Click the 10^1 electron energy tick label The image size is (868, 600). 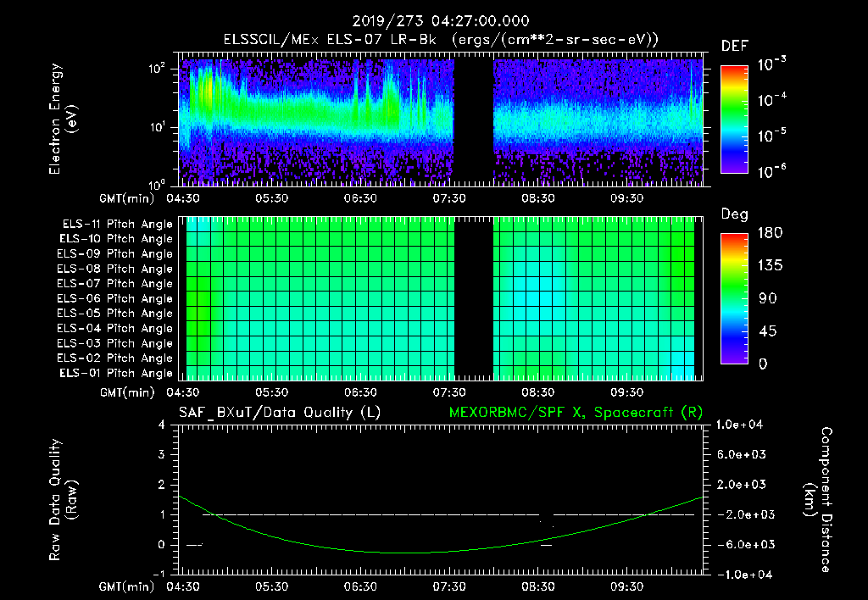(x=157, y=127)
